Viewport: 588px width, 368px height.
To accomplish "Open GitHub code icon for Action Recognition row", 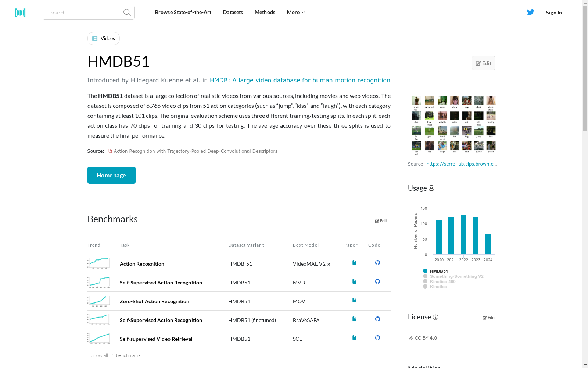I will click(377, 263).
